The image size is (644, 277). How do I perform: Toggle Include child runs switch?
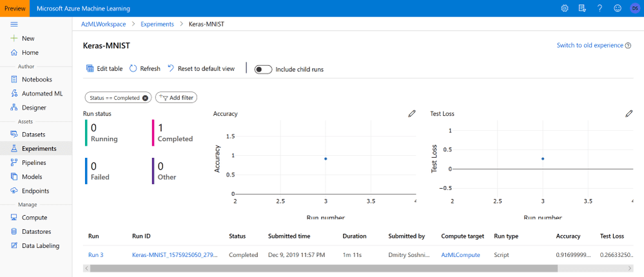click(x=263, y=70)
